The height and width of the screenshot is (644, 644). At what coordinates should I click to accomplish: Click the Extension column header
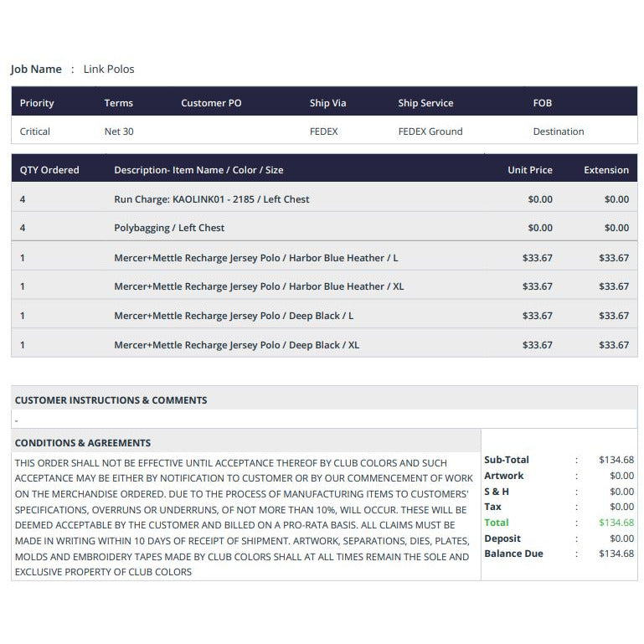click(x=606, y=170)
